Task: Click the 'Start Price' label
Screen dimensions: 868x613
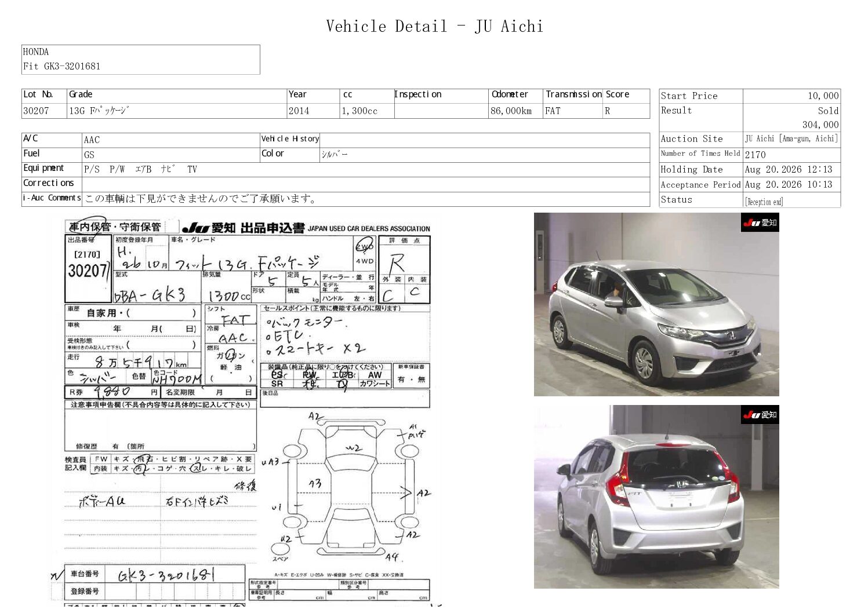Action: 689,96
